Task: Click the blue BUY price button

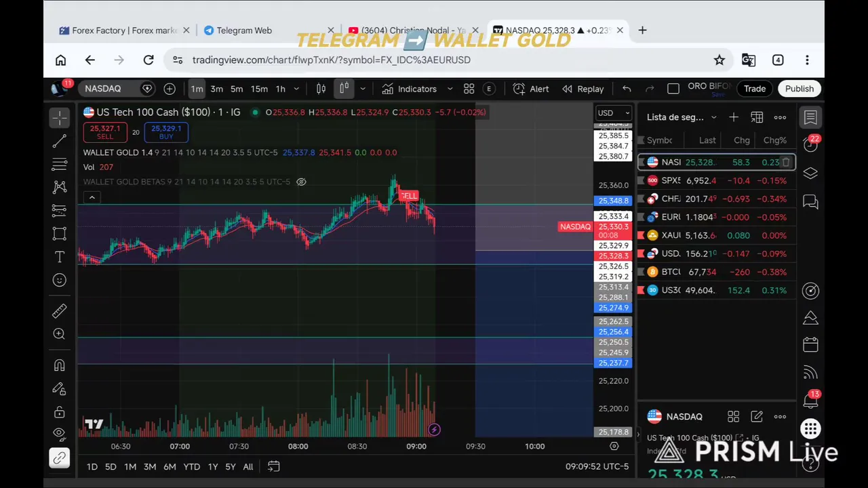Action: click(x=166, y=131)
